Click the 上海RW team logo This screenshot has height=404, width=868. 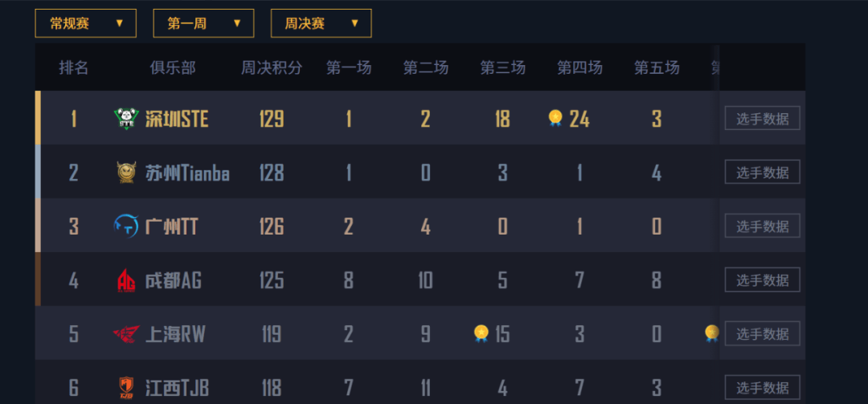point(126,333)
